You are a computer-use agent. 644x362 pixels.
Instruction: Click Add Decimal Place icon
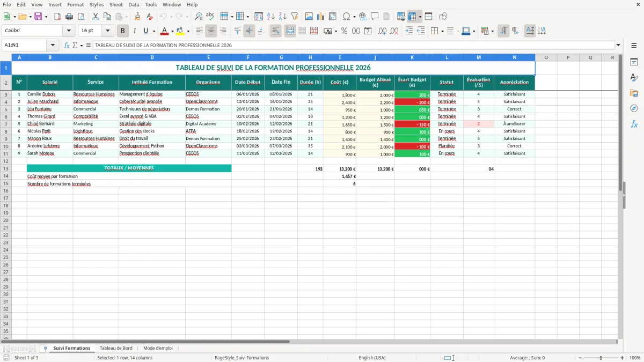[383, 31]
